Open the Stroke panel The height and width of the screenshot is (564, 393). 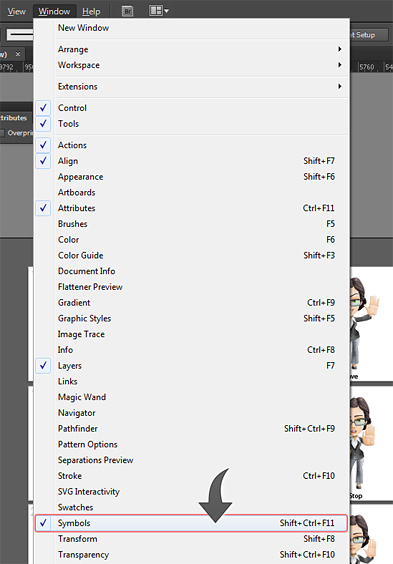tap(192, 476)
